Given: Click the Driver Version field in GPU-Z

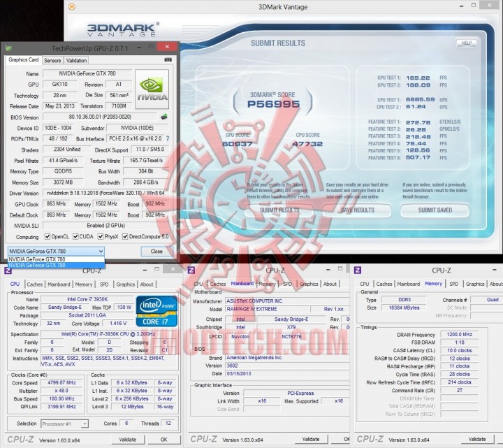Looking at the screenshot, I should tap(106, 193).
